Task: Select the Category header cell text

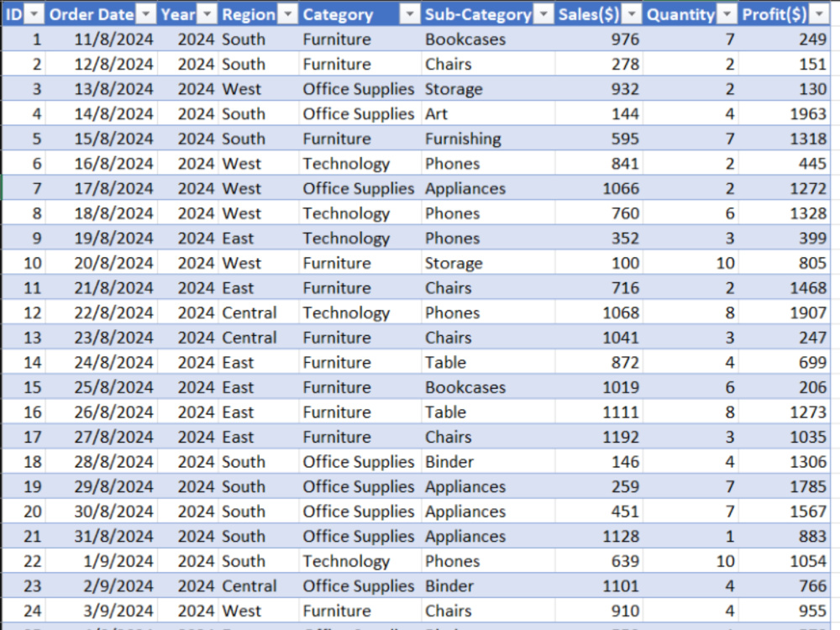Action: pyautogui.click(x=338, y=15)
